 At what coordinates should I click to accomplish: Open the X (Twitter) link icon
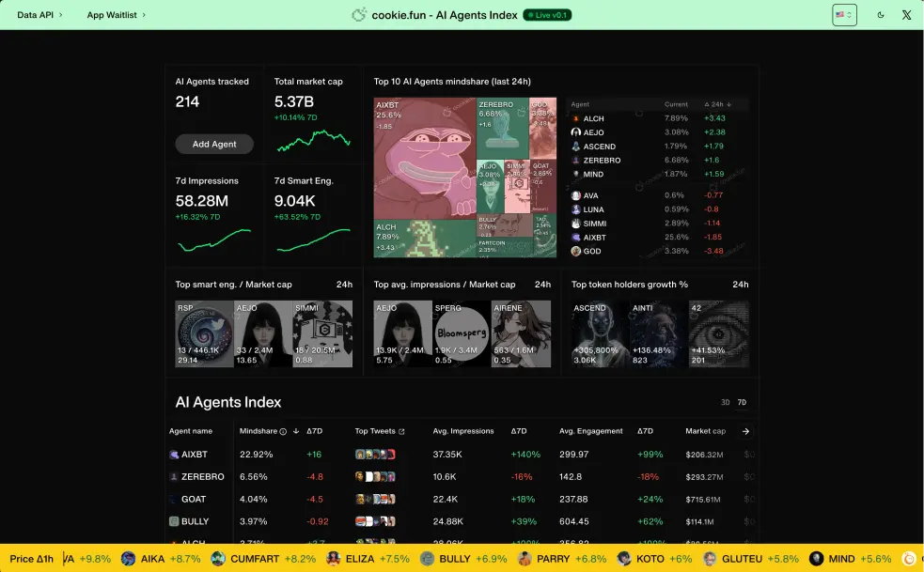(x=906, y=15)
